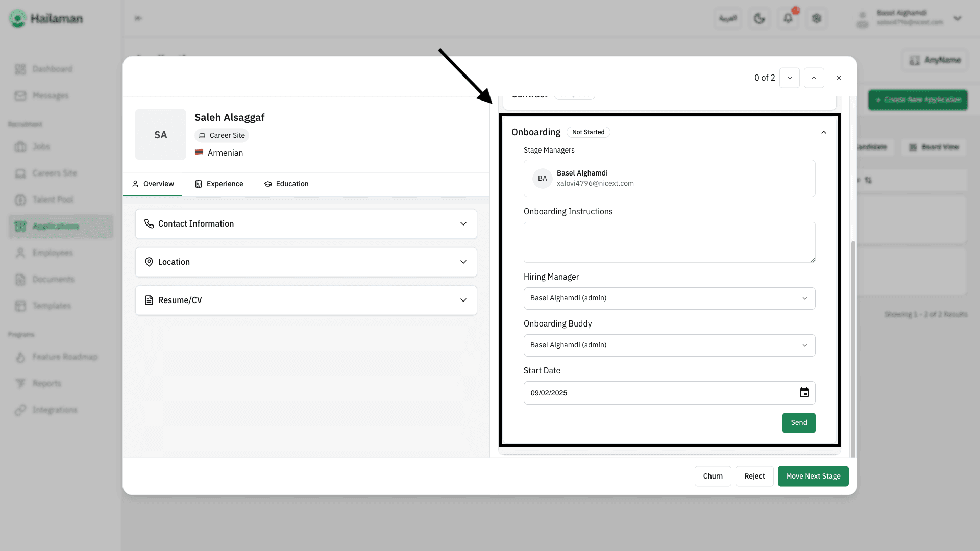Click the settings gear in header
This screenshot has width=980, height=551.
click(x=816, y=18)
